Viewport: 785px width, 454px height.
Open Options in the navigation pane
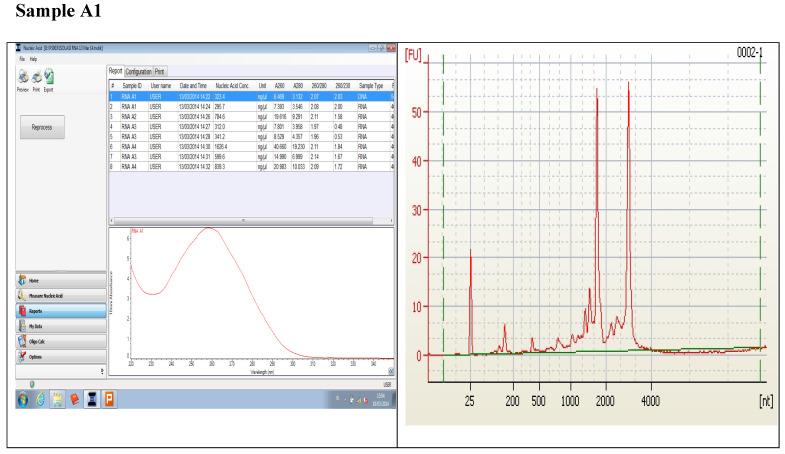[x=61, y=357]
